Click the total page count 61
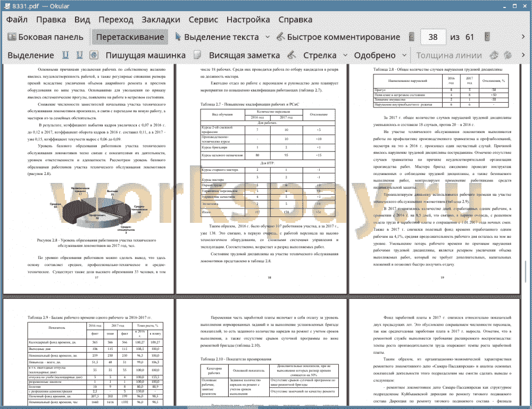 pos(470,37)
